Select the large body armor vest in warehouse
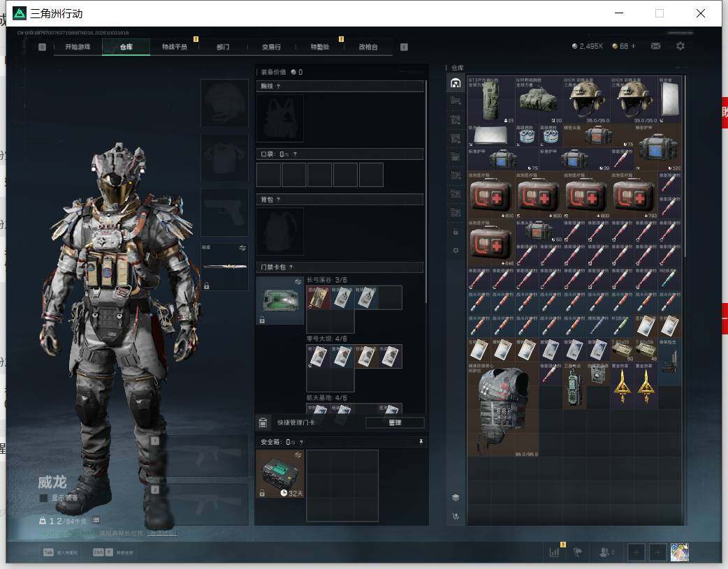The height and width of the screenshot is (569, 728). [503, 411]
